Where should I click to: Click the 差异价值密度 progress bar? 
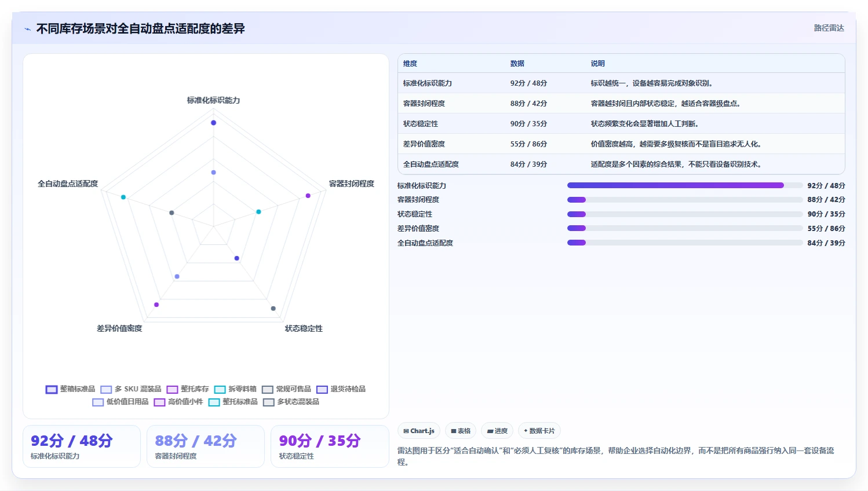point(685,228)
